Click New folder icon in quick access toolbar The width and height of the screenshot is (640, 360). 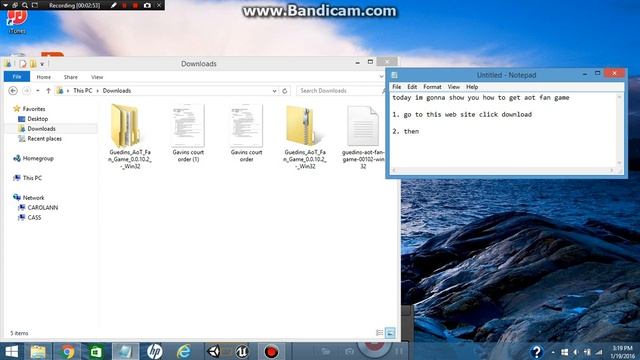(x=33, y=64)
